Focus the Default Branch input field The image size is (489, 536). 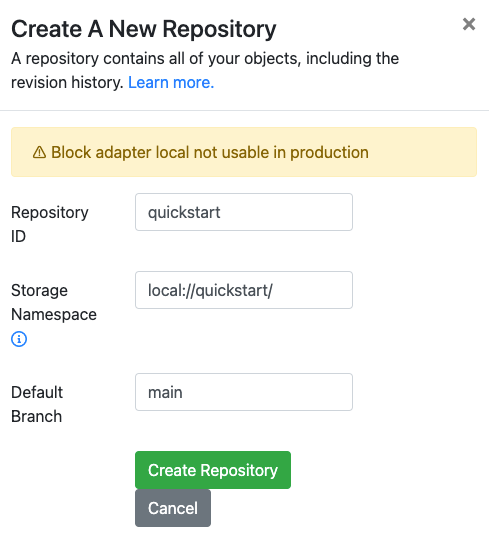(x=244, y=392)
